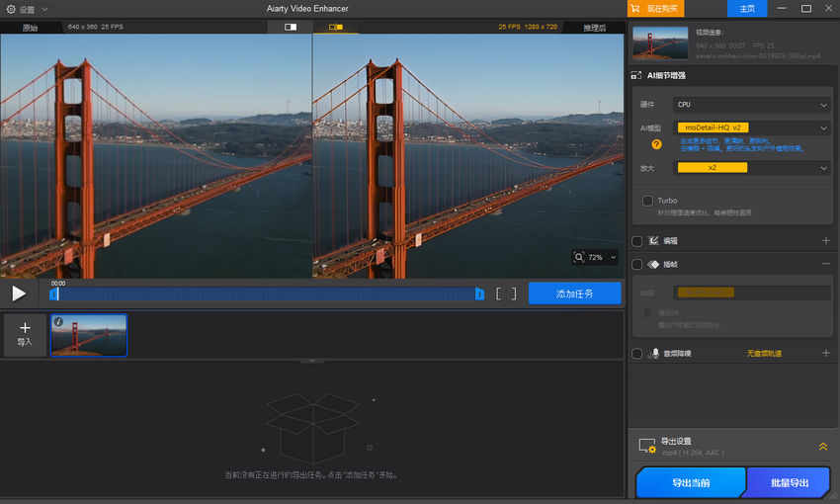
Task: Click the timeline scrub bar
Action: [267, 294]
